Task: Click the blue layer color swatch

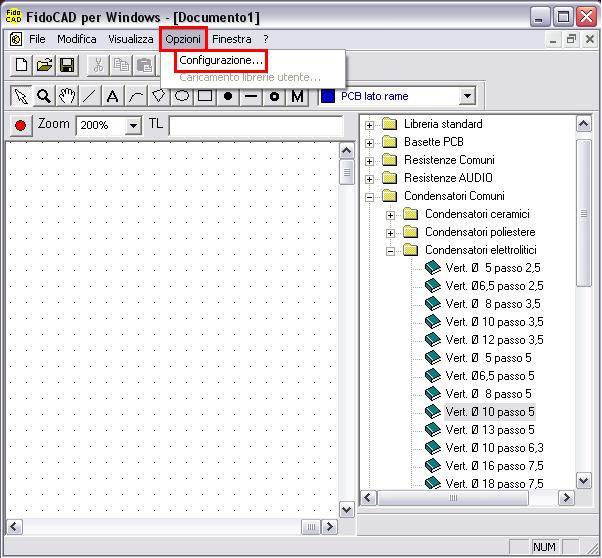Action: click(x=327, y=96)
